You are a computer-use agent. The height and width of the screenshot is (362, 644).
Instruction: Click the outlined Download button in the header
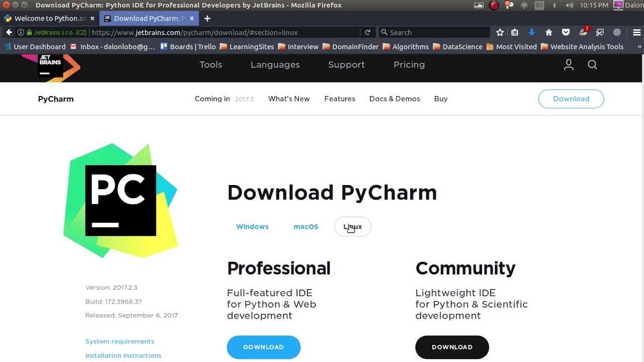tap(571, 99)
